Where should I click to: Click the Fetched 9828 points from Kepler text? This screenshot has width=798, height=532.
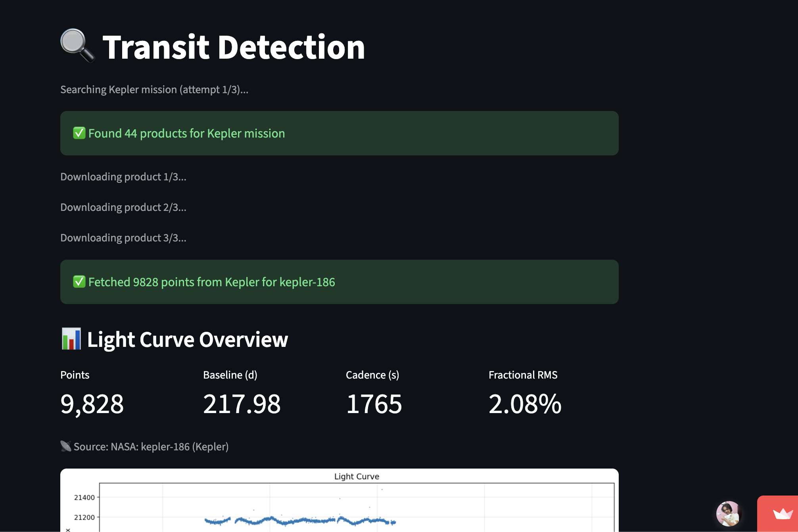(211, 282)
